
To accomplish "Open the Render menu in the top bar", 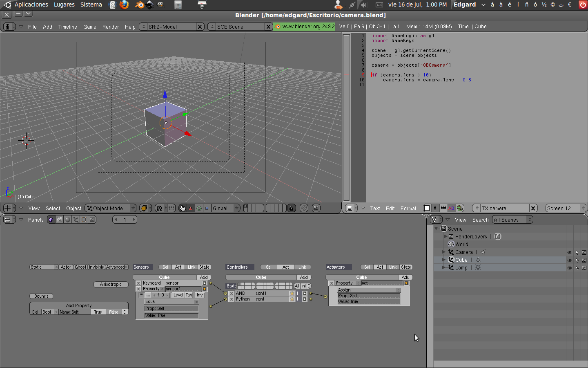I will click(x=111, y=27).
